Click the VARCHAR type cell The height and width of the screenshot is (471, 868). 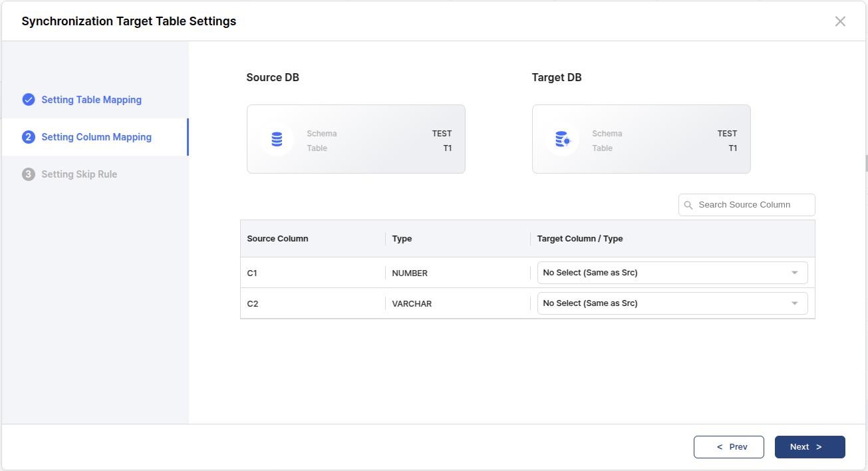[412, 304]
